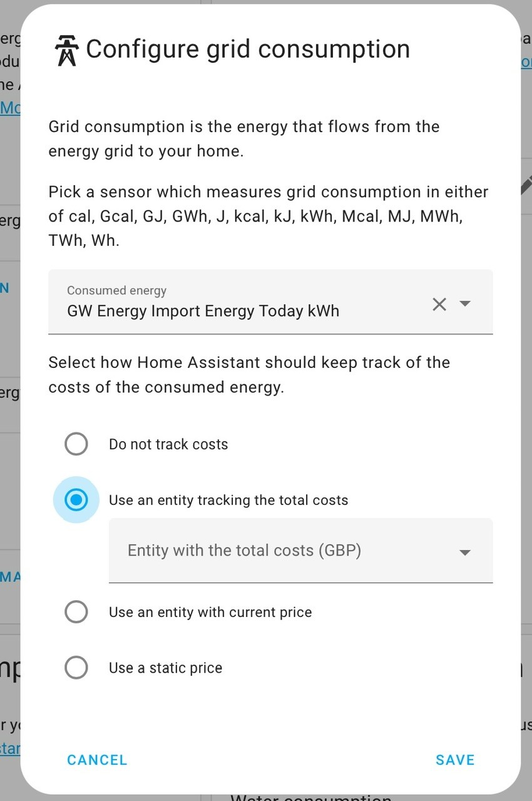
Task: Choose Use an entity with current price
Action: coord(76,611)
